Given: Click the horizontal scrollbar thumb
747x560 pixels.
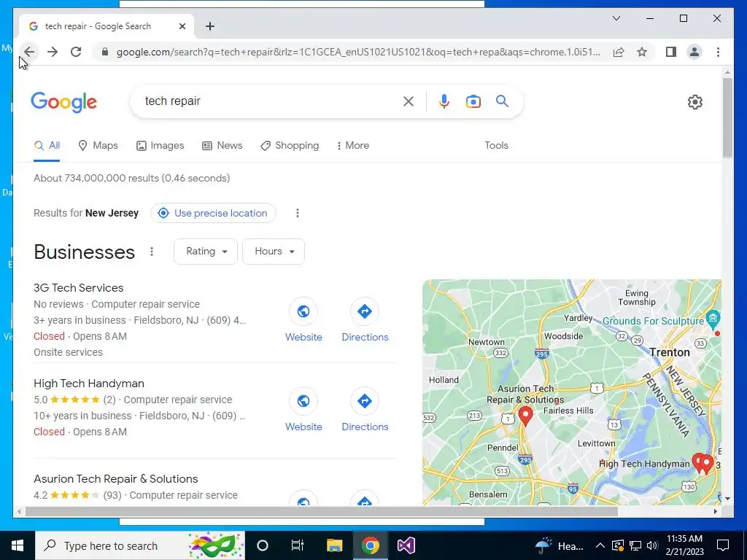Looking at the screenshot, I should point(322,511).
